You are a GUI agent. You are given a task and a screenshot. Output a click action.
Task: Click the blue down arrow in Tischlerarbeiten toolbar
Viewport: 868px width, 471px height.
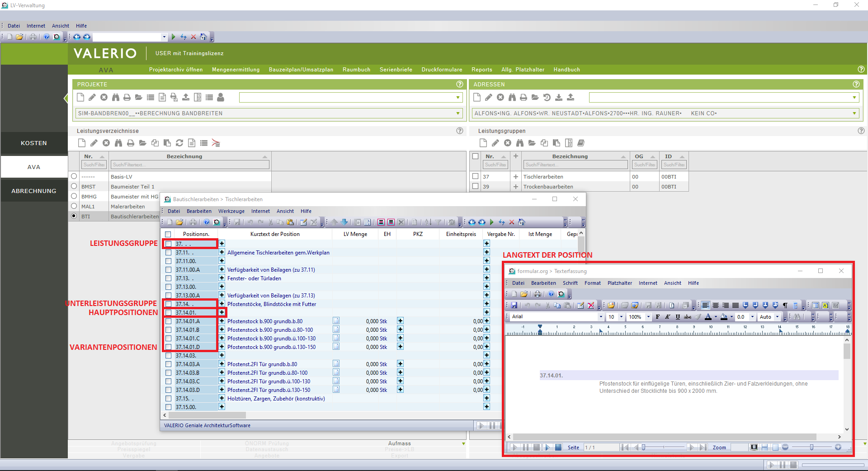click(344, 222)
